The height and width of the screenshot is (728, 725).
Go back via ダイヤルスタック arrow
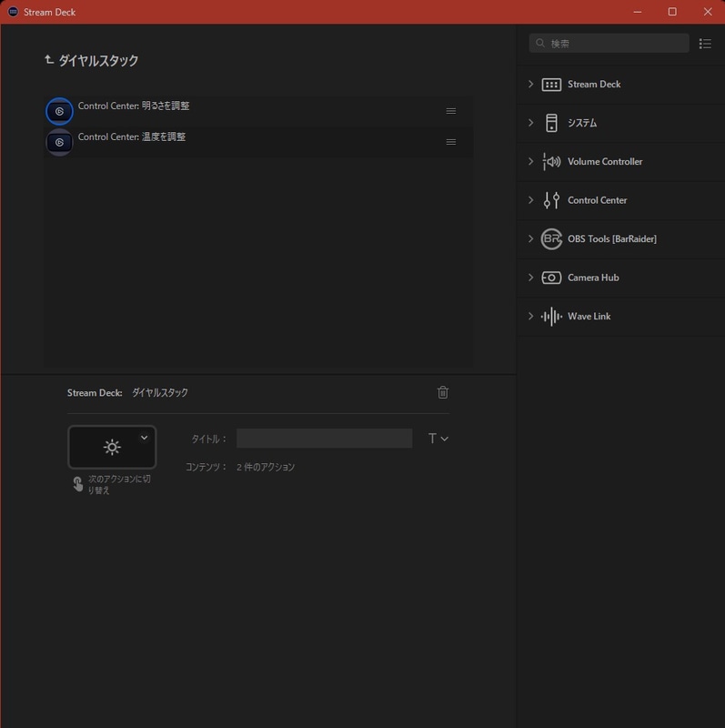49,60
